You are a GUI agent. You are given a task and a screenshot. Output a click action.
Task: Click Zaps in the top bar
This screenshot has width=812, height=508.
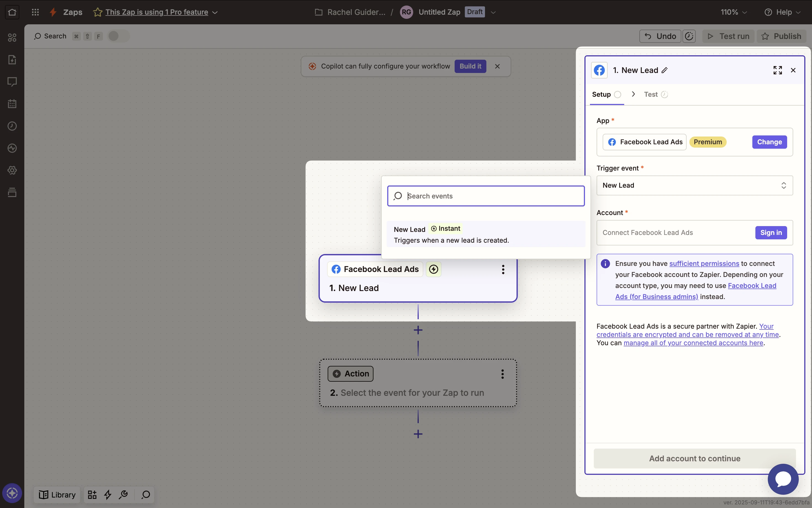pyautogui.click(x=73, y=12)
